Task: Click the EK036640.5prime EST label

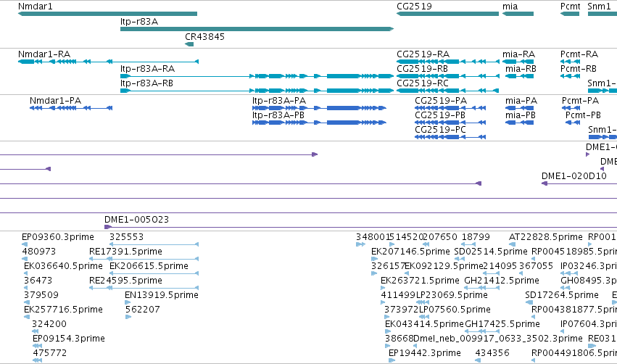Action: (63, 266)
